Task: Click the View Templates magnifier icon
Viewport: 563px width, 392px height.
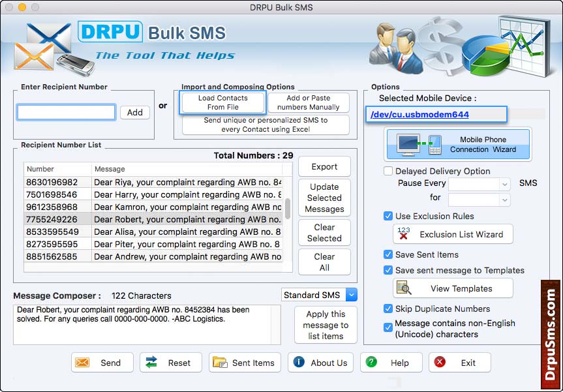Action: coord(404,288)
